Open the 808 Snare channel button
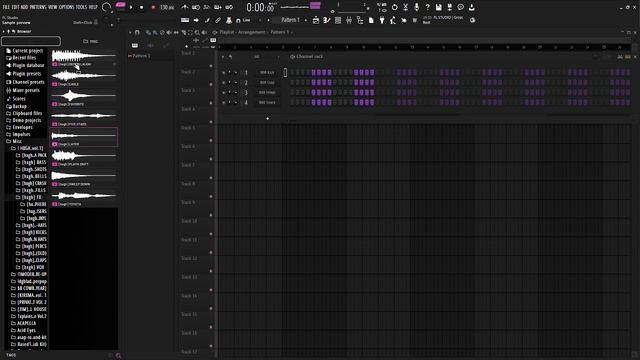640x360 pixels. (x=267, y=102)
